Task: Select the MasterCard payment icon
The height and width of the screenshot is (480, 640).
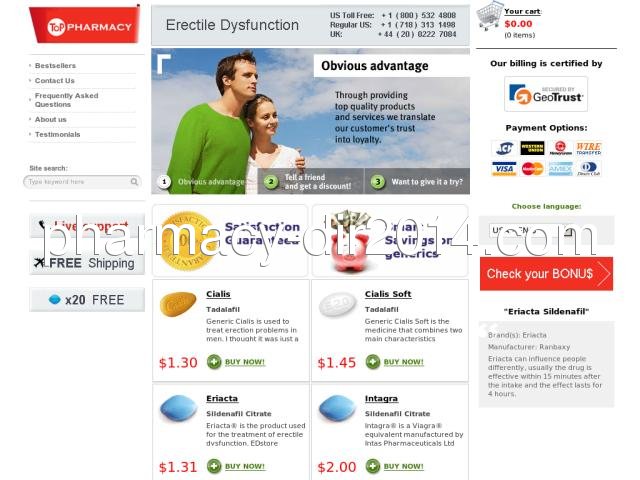Action: (532, 169)
